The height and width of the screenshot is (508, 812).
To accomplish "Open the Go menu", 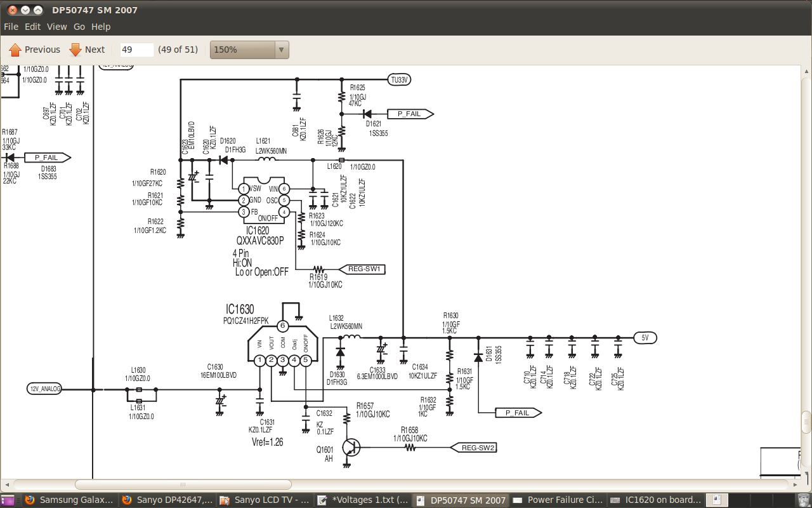I will coord(79,27).
